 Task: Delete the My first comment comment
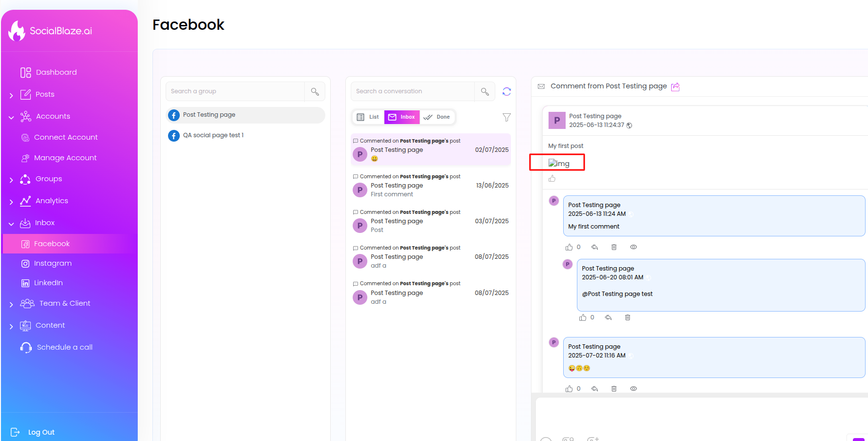pos(614,247)
